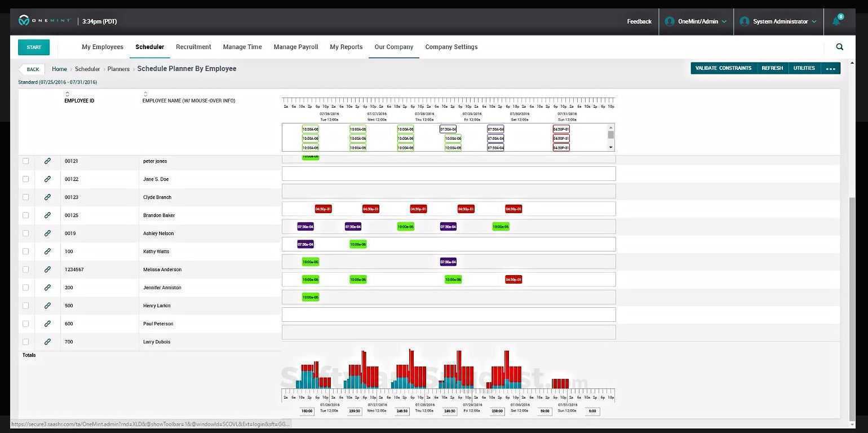
Task: Click Henry Larkin's green 10:00a shift
Action: click(x=311, y=297)
